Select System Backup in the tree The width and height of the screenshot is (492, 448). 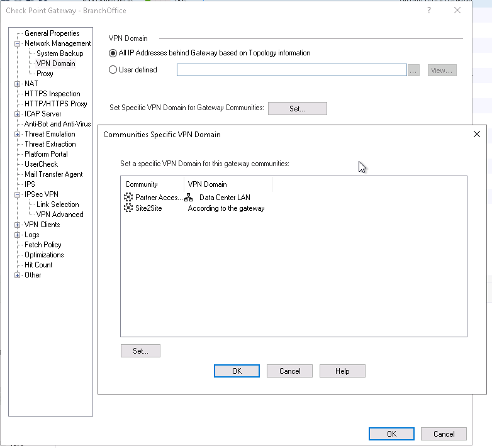tap(60, 53)
